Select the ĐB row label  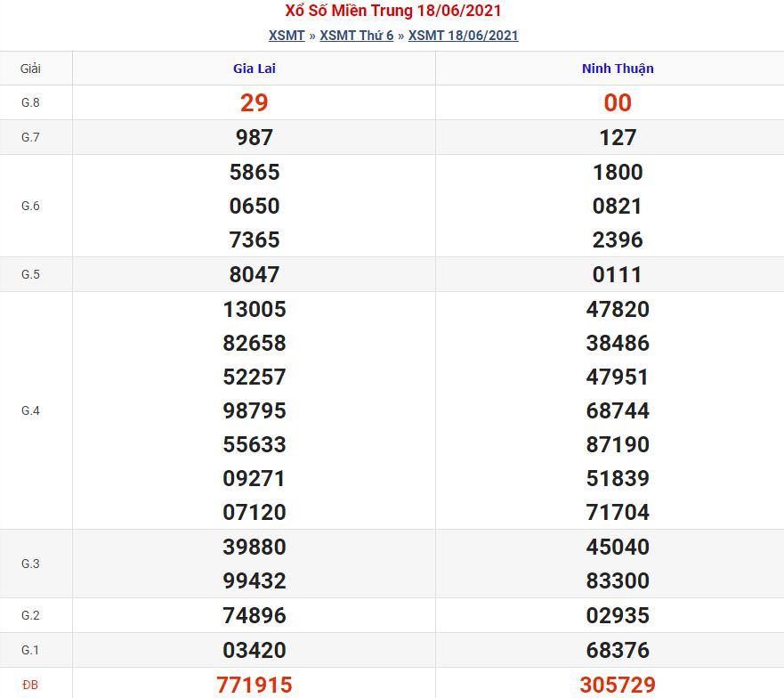coord(30,685)
